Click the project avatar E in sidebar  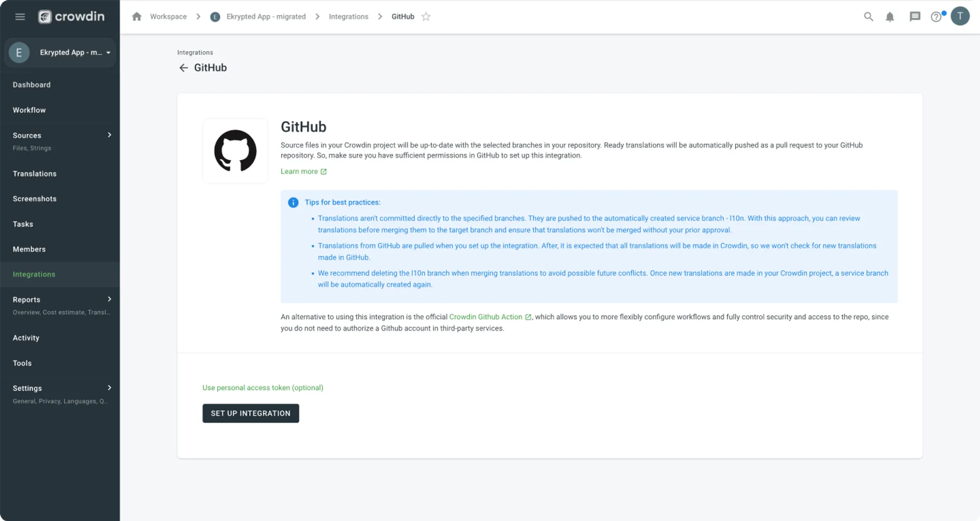(19, 53)
